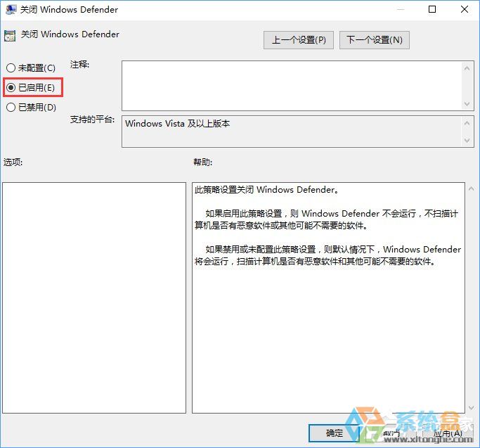
Task: Click the help text "此策略设置关闭 Windows Defender。"
Action: [x=266, y=190]
